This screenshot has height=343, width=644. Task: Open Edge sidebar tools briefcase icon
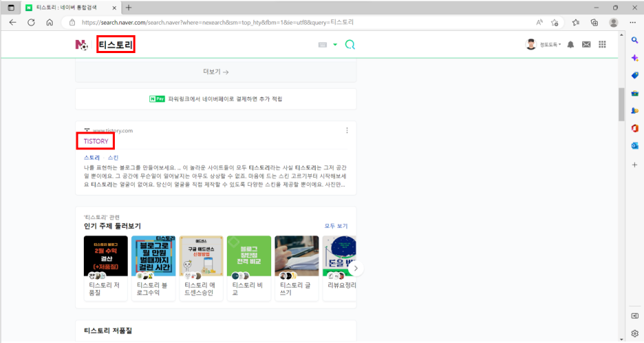[x=635, y=93]
